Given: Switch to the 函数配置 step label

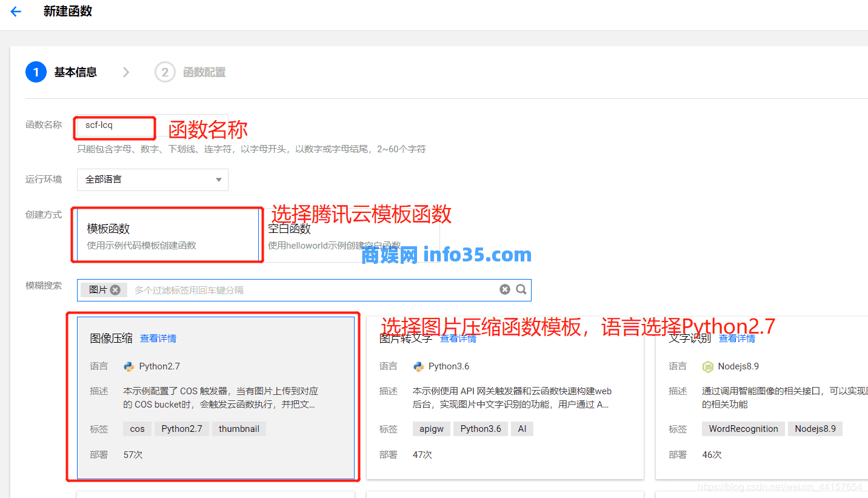Looking at the screenshot, I should [x=204, y=72].
